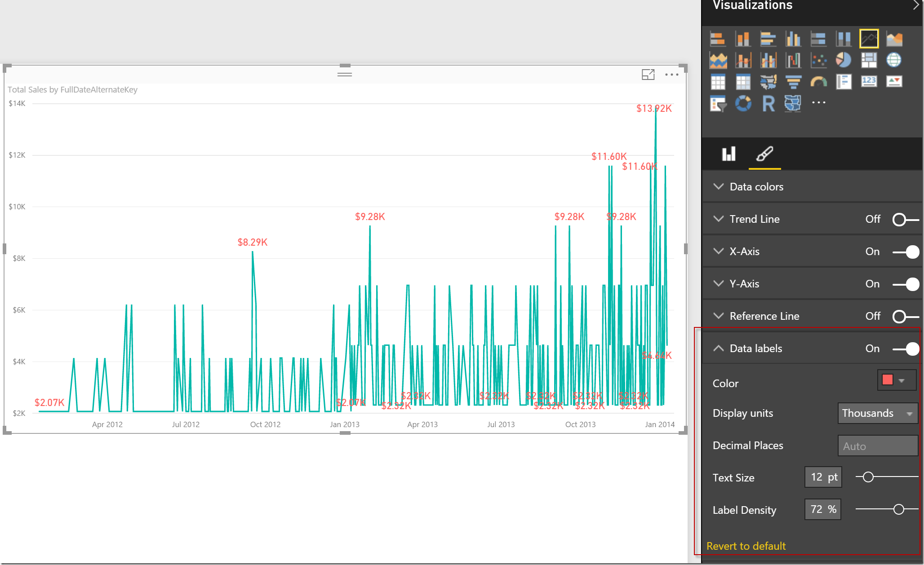
Task: Open the Format paintbrush tab
Action: pos(764,154)
